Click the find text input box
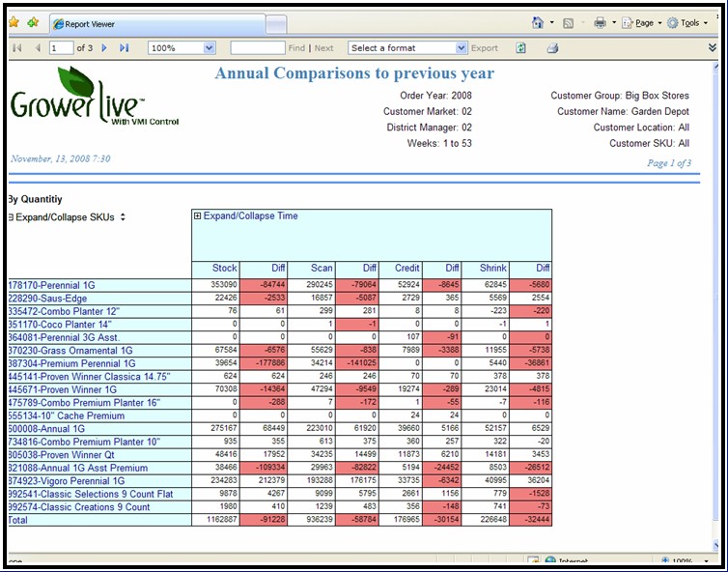Screen dimensions: 728x572 click(257, 47)
